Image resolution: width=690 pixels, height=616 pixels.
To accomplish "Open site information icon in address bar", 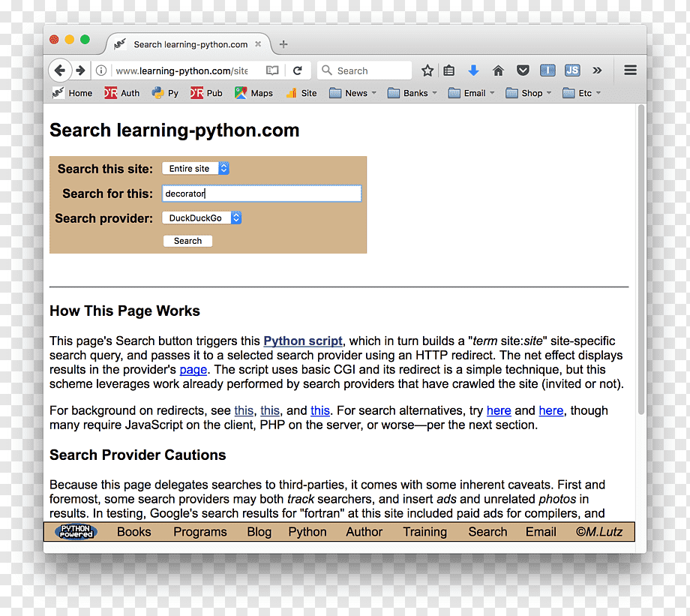I will [101, 71].
